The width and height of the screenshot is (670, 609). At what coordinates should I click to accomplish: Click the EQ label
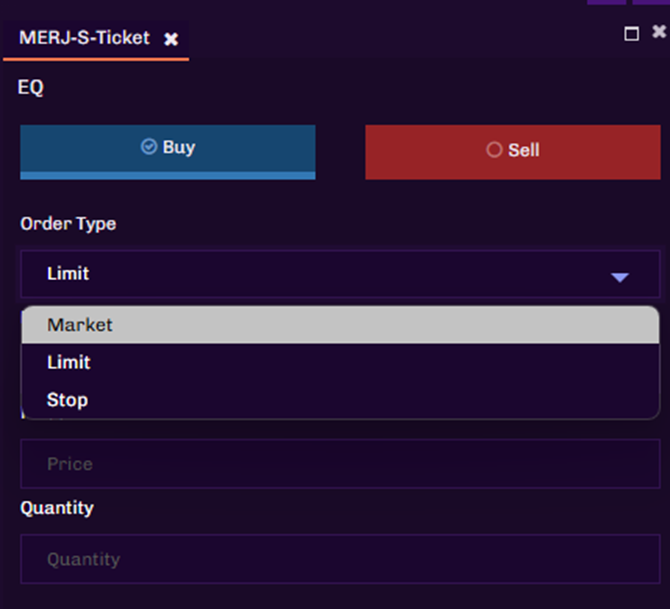click(x=31, y=88)
